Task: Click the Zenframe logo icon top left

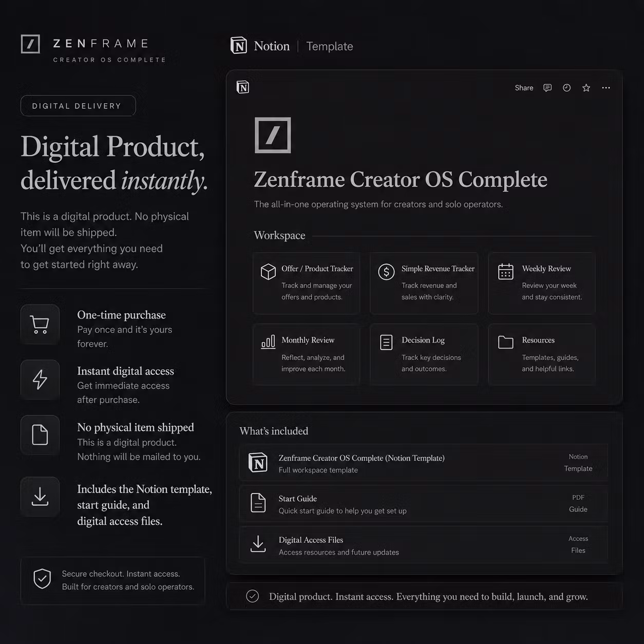Action: point(30,44)
